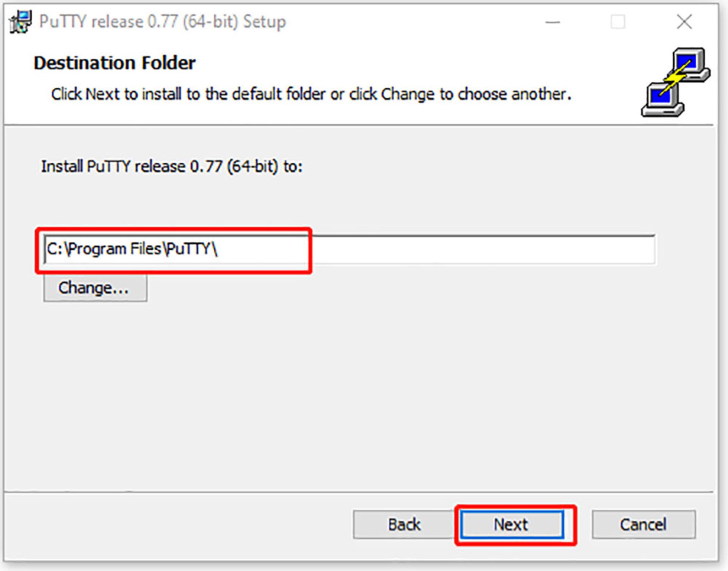Open the folder browser with Change button
This screenshot has height=571, width=728.
(95, 288)
